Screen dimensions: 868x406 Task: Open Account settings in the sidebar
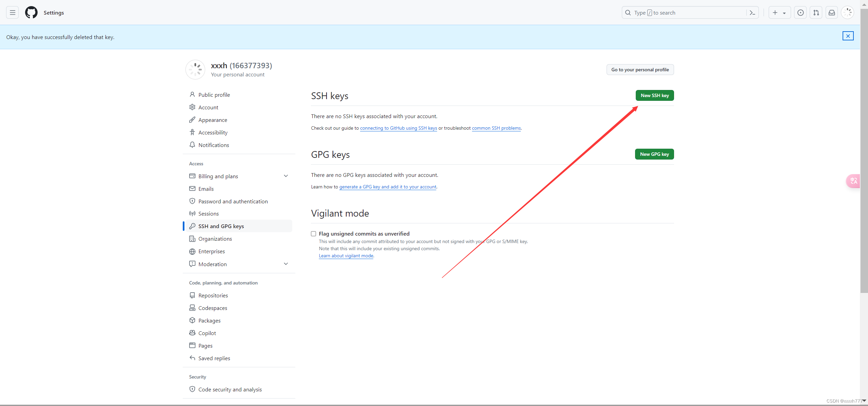point(208,107)
